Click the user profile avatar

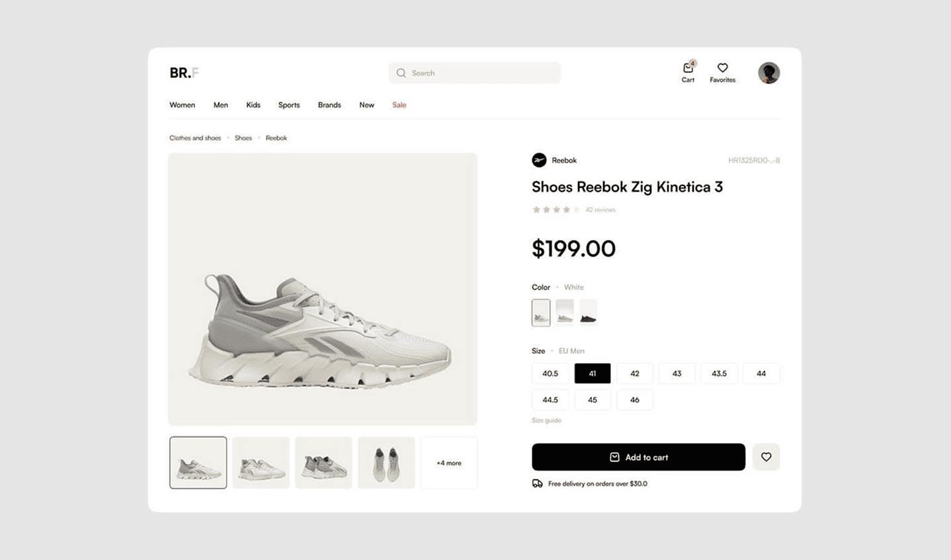pos(768,73)
